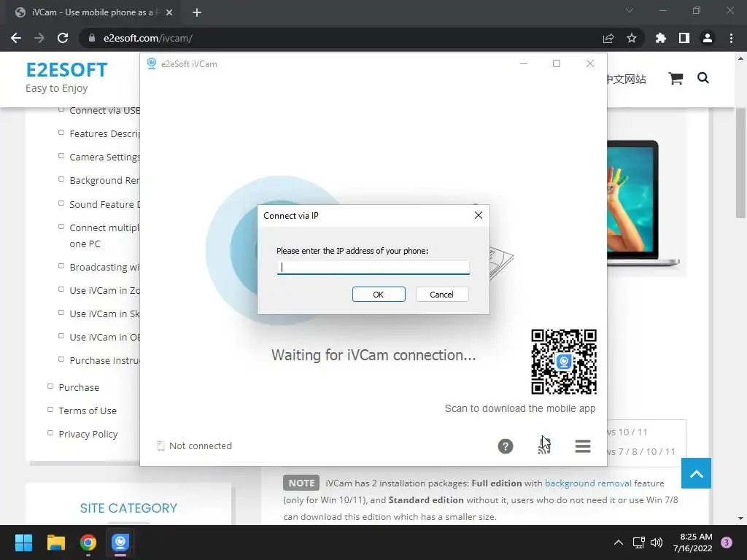Open Features Description sidebar item
Screen dimensions: 747x560
pyautogui.click(x=104, y=134)
